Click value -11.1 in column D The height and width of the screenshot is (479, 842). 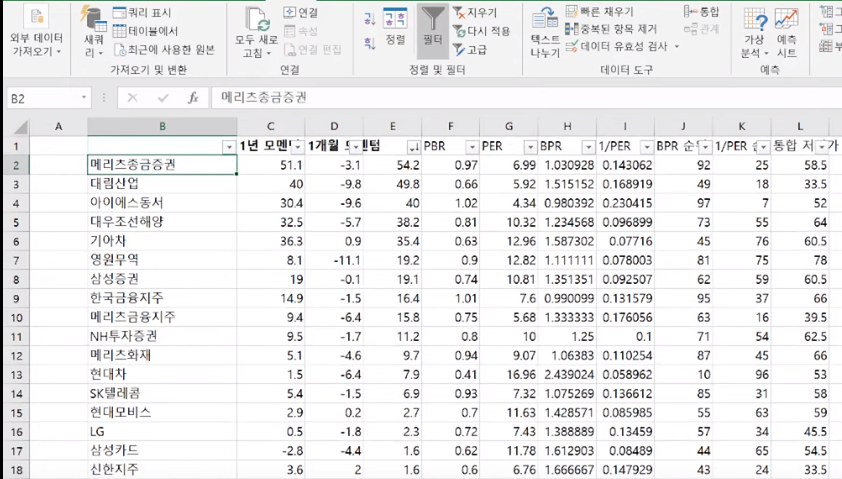(x=334, y=260)
